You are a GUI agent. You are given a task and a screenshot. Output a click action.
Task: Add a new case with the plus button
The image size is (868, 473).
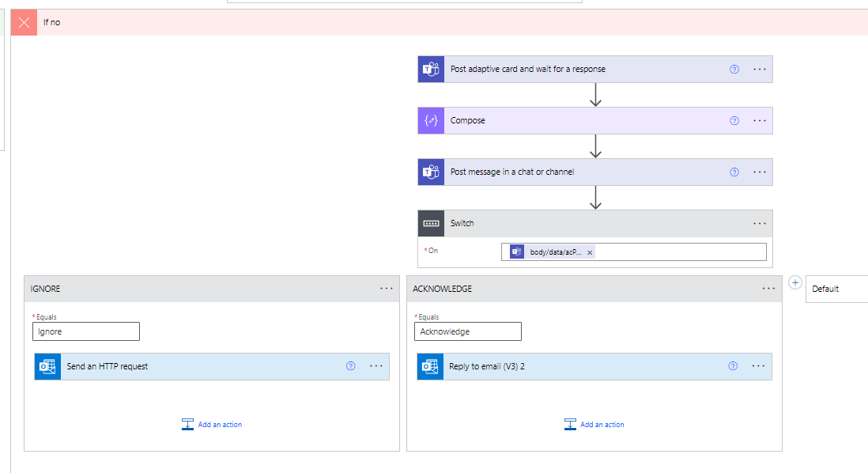click(x=795, y=282)
